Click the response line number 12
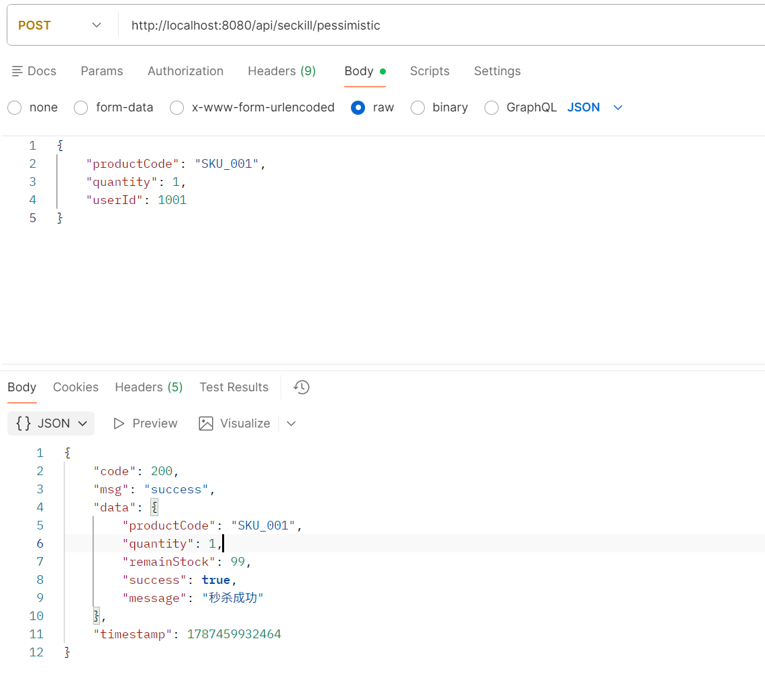Screen dimensions: 765x700 pos(37,652)
